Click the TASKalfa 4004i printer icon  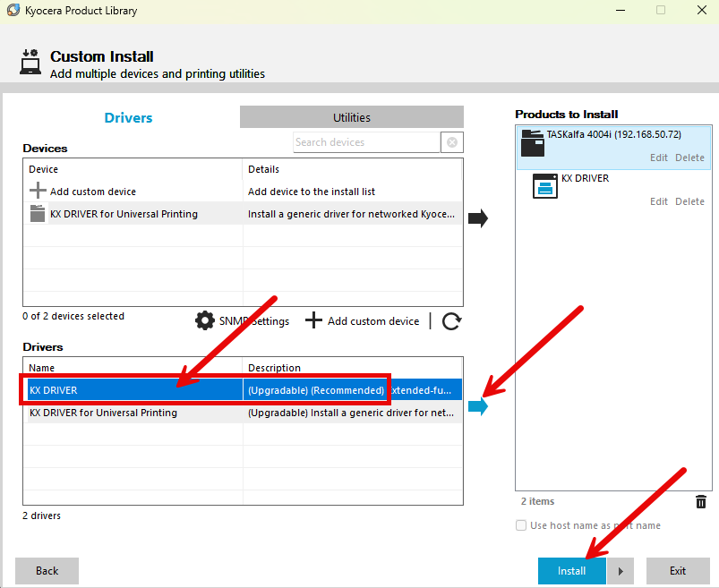point(533,143)
